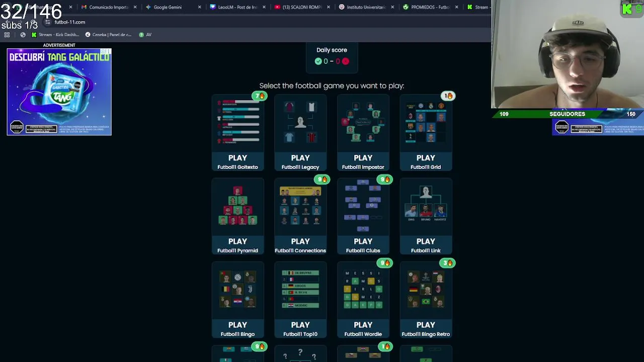Click the streak flame badge on Clubs

(385, 179)
